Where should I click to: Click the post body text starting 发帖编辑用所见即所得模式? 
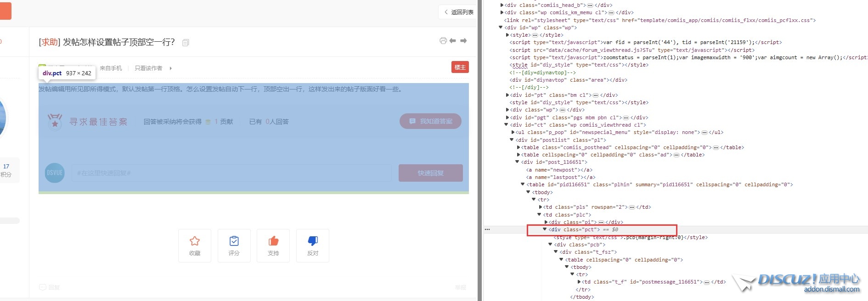[x=220, y=89]
